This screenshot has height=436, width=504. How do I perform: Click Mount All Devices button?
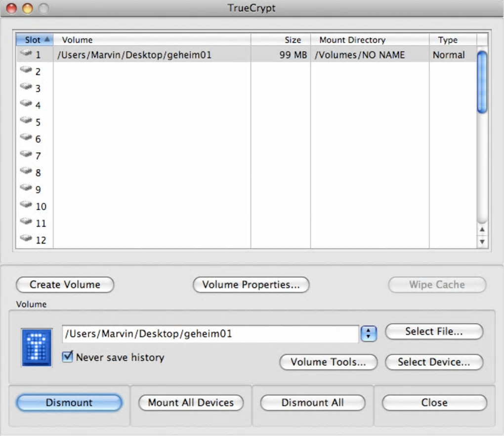[191, 403]
